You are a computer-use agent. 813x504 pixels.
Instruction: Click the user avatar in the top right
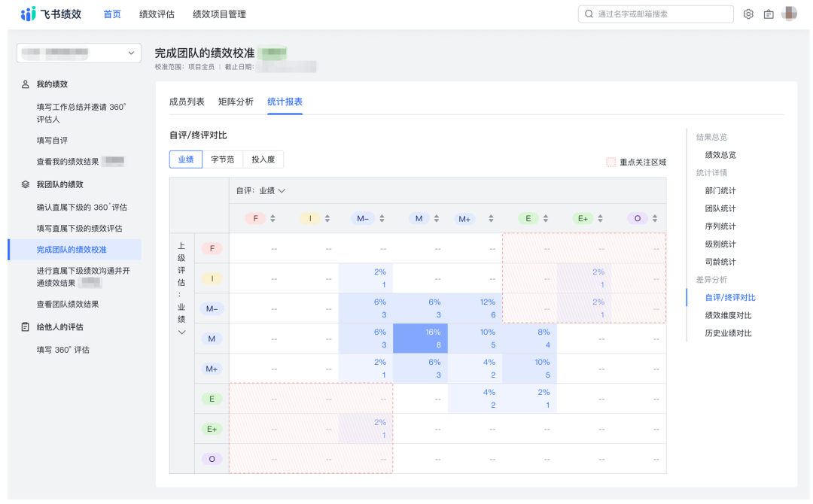(790, 13)
